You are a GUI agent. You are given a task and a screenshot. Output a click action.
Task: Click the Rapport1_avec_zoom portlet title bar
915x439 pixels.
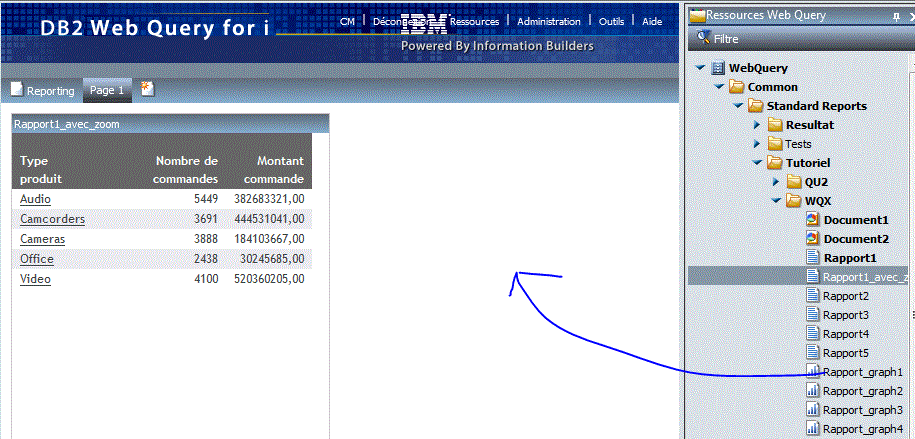point(170,124)
